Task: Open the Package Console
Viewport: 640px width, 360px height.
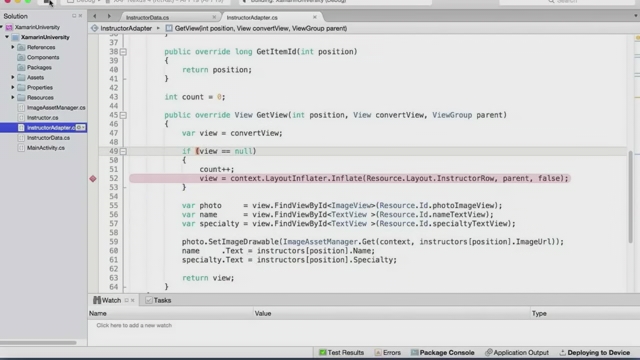Action: (x=442, y=353)
